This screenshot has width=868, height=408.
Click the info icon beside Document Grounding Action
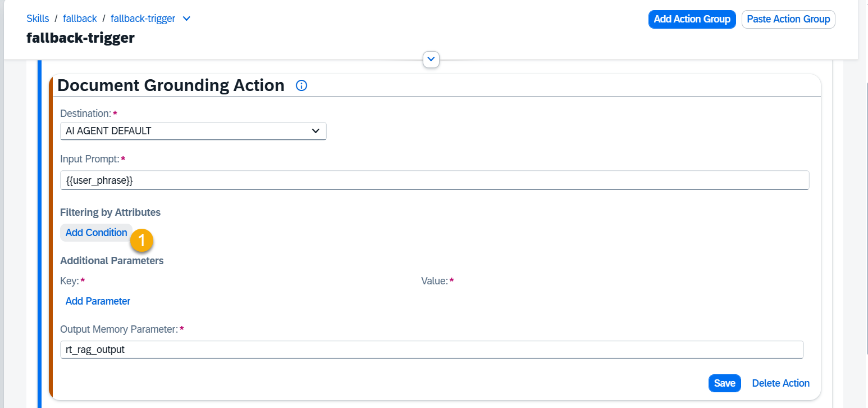[x=301, y=85]
